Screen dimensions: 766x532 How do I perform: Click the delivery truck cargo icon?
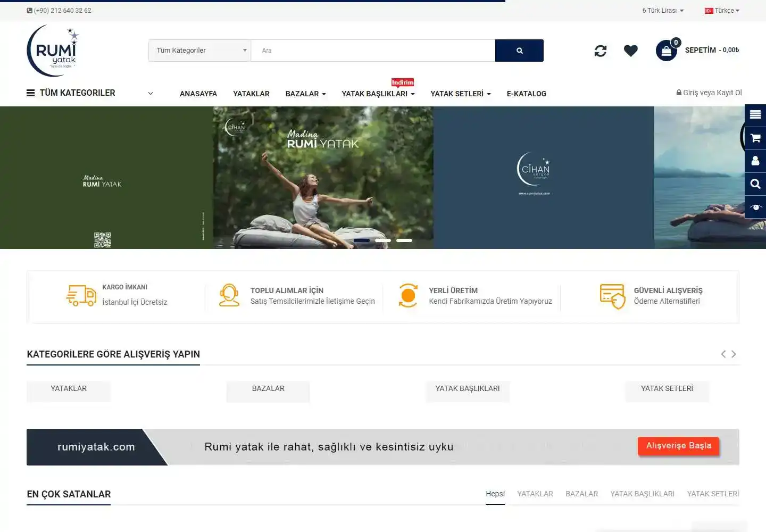tap(81, 295)
